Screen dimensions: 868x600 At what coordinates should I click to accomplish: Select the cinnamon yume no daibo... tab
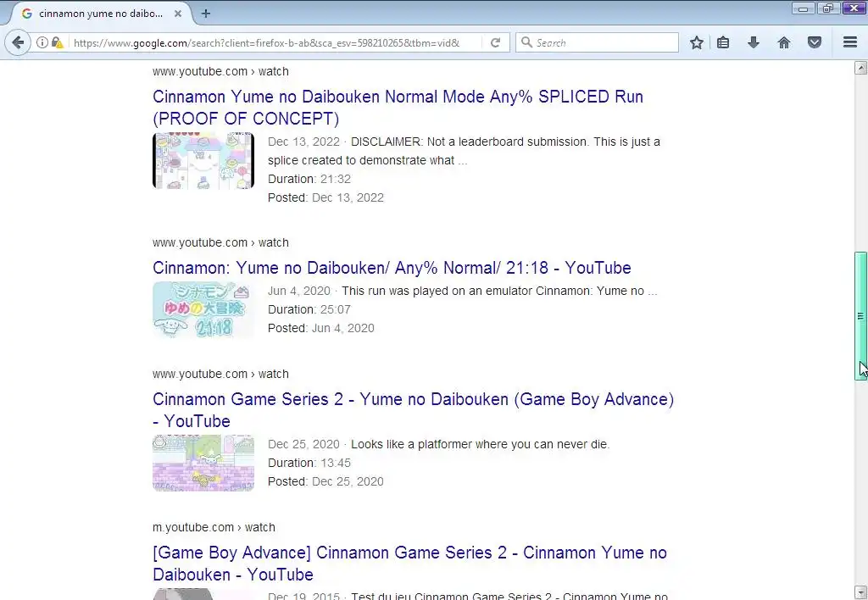[x=101, y=14]
